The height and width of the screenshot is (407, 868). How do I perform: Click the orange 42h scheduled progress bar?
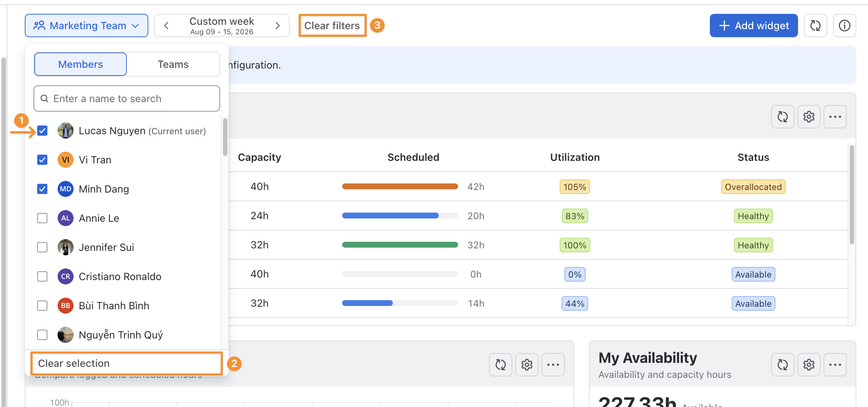click(x=400, y=186)
